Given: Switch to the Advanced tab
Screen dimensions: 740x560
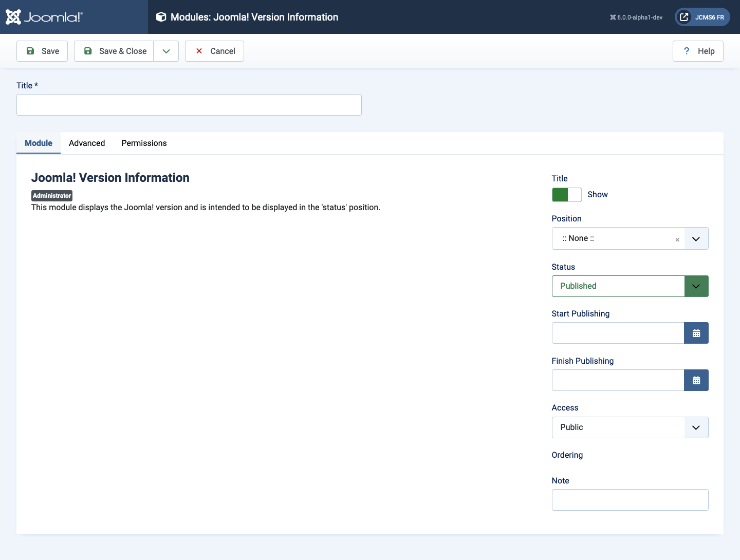Looking at the screenshot, I should tap(87, 143).
